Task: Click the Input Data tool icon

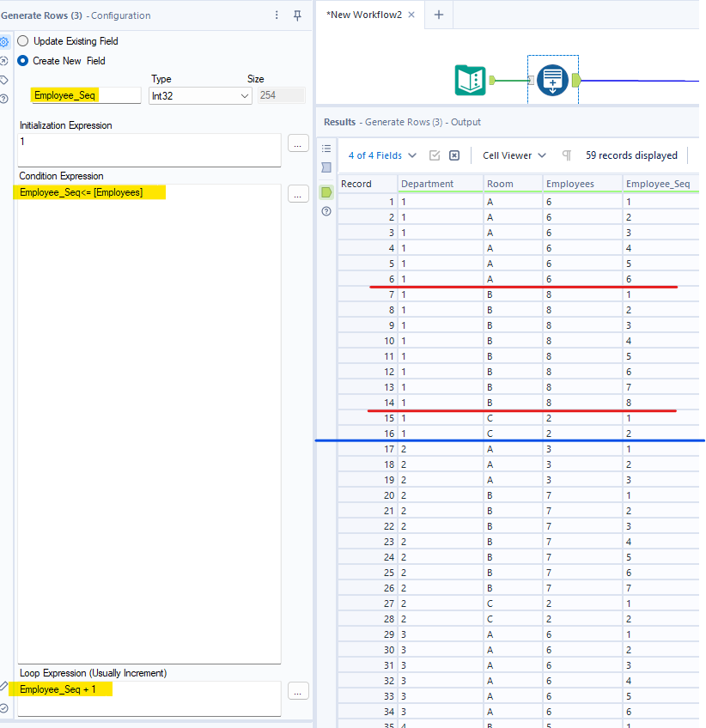Action: [470, 80]
